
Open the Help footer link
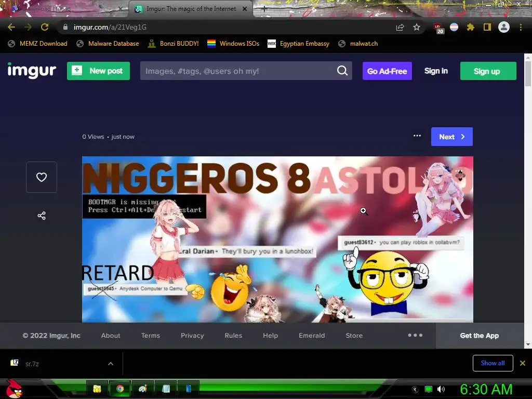click(x=270, y=336)
